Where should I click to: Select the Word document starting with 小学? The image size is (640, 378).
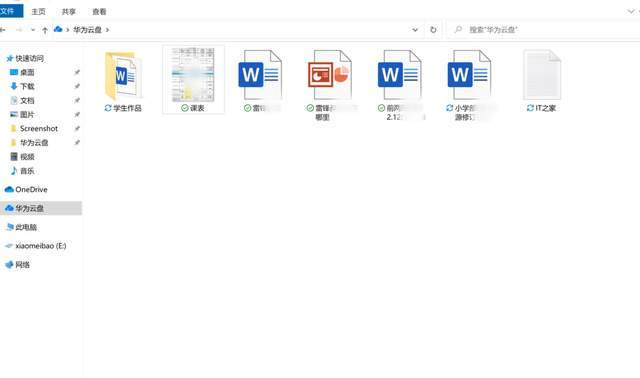pyautogui.click(x=469, y=75)
